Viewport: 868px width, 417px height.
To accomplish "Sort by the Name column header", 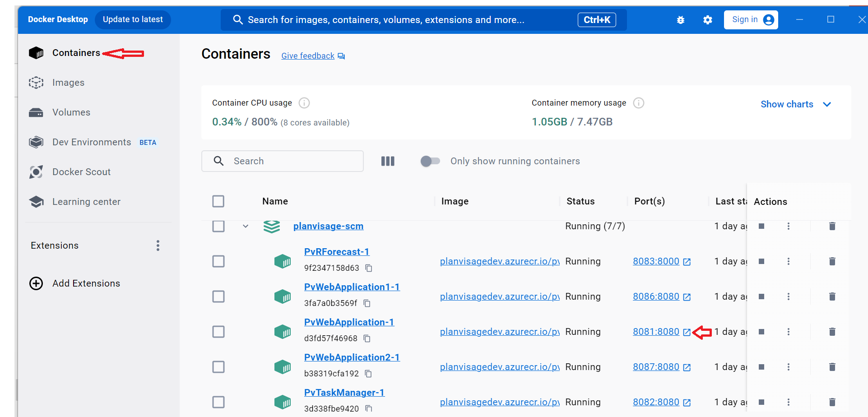I will point(275,201).
